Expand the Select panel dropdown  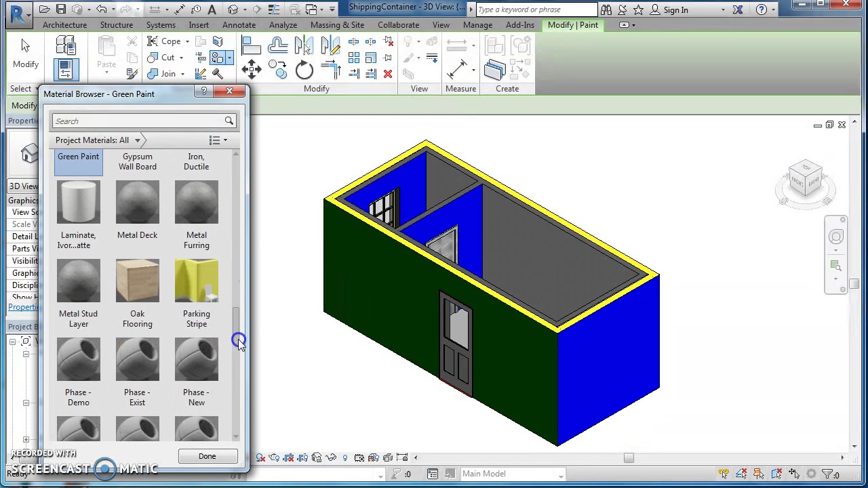24,89
